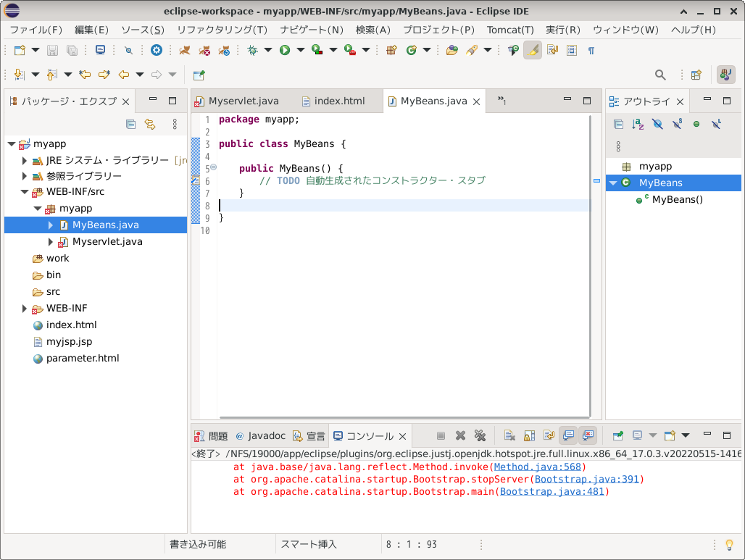Click the blue marker in the overview ruler
Screen dimensions: 745x560
[596, 180]
